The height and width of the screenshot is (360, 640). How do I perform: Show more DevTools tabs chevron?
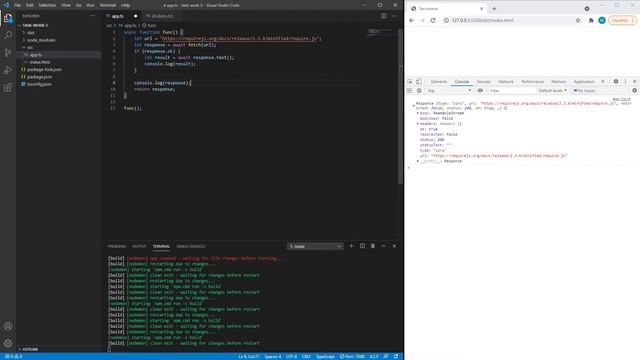(x=602, y=82)
